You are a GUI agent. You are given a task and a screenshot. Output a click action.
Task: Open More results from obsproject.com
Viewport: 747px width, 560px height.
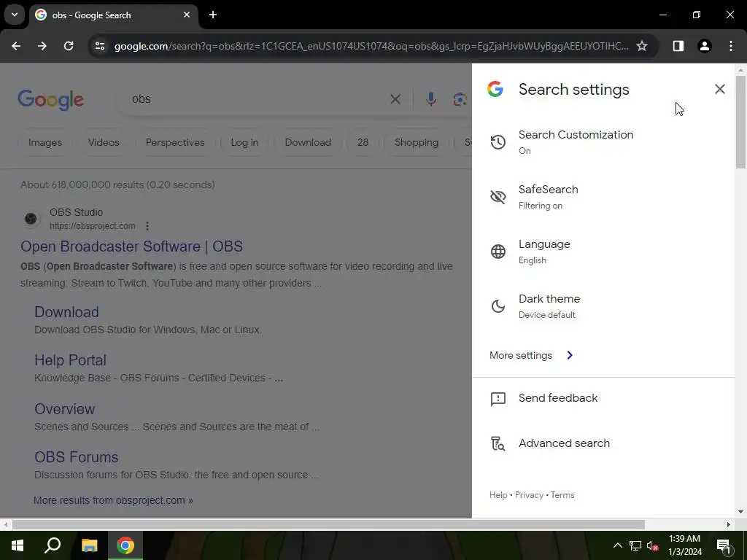point(113,500)
